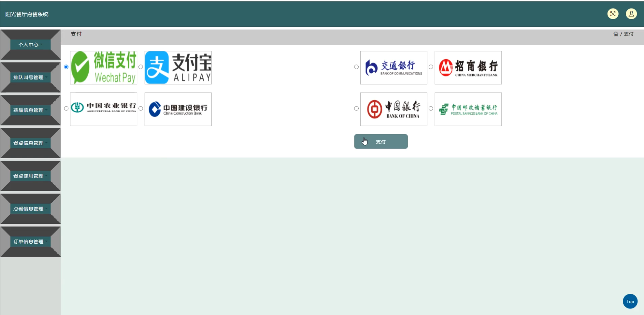
Task: Expand the 排队叫号管理 sidebar menu
Action: click(x=31, y=78)
